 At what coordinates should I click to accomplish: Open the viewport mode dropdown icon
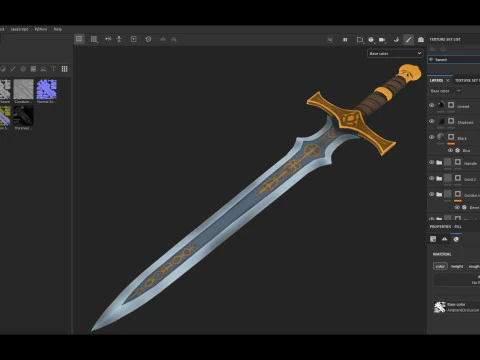pos(360,40)
